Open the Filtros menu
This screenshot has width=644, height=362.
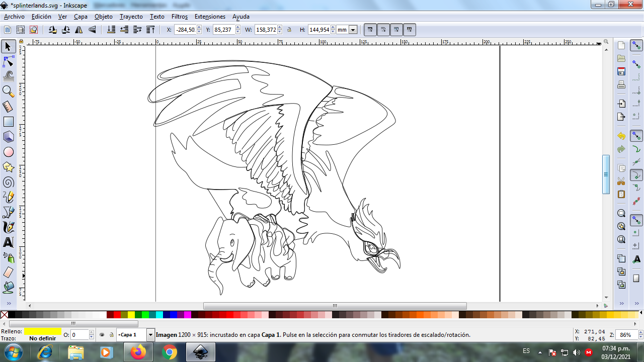pos(180,17)
